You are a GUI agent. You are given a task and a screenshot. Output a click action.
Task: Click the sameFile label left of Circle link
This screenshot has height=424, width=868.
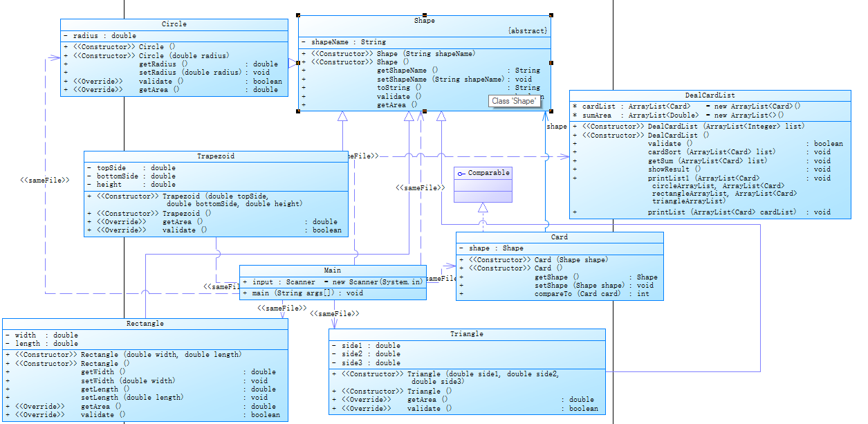46,180
